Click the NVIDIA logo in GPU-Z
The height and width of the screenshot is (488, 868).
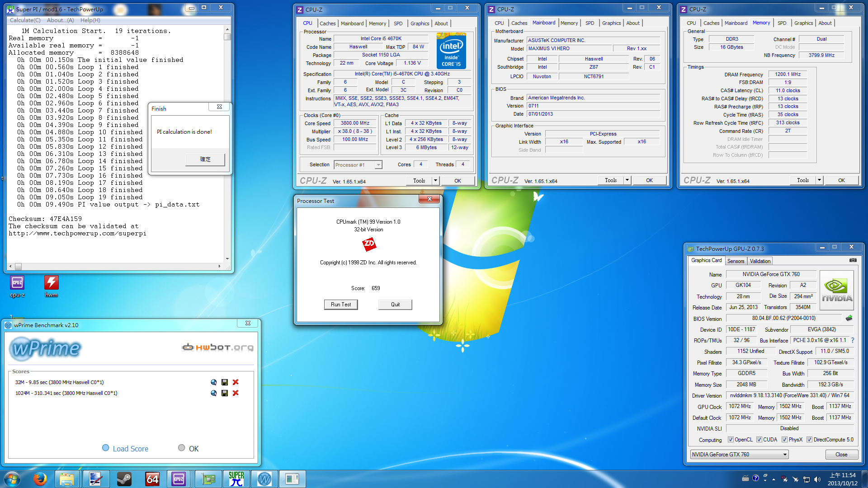[837, 290]
